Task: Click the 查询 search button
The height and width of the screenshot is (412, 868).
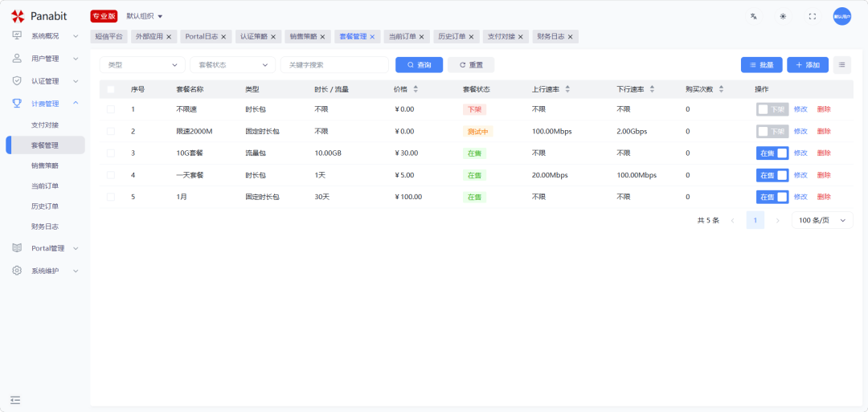Action: (419, 65)
